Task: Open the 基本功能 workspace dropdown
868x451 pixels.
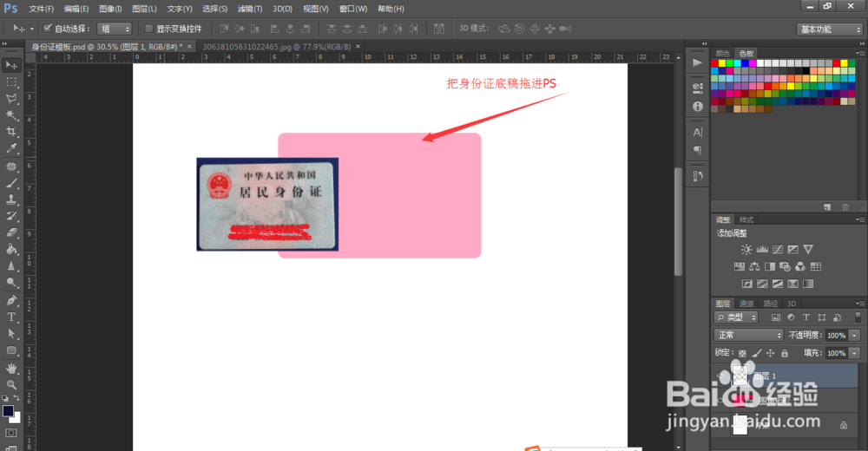Action: coord(829,29)
